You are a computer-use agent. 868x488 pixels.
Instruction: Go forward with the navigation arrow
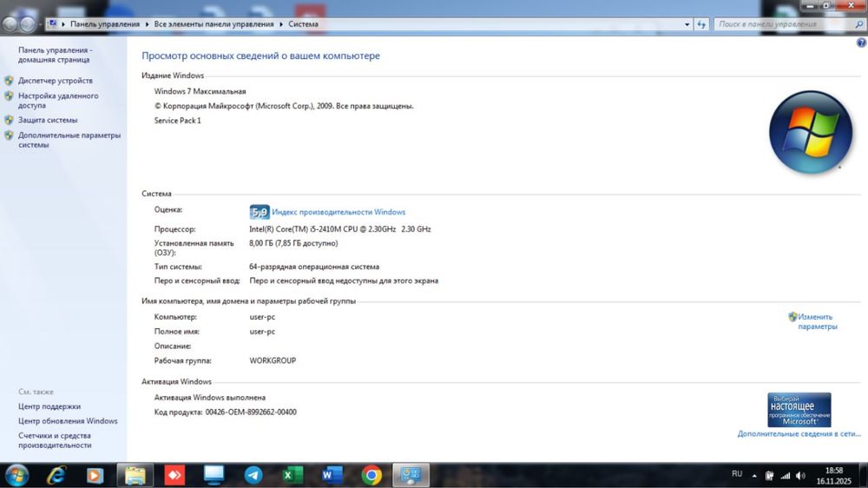point(27,24)
